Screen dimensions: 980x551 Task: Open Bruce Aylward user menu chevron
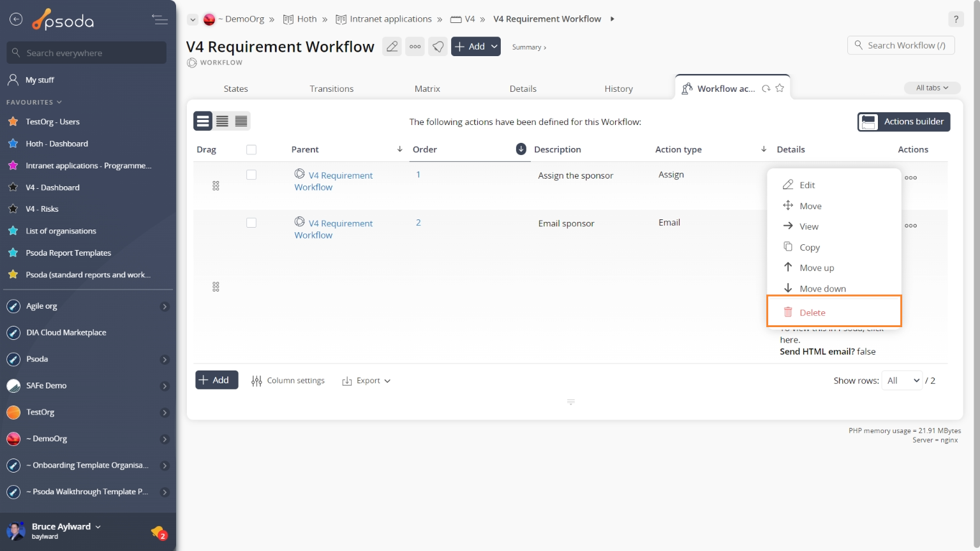98,527
